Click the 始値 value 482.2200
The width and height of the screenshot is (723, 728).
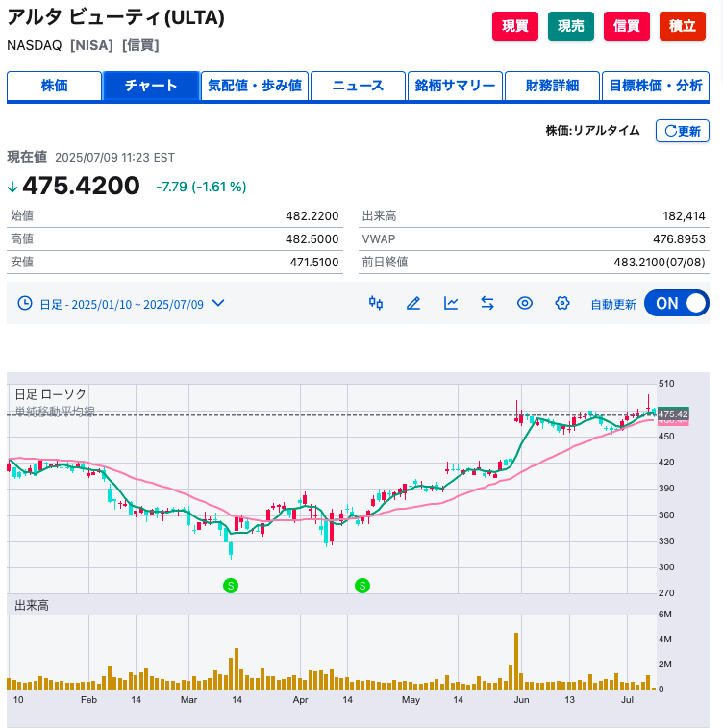[x=312, y=215]
